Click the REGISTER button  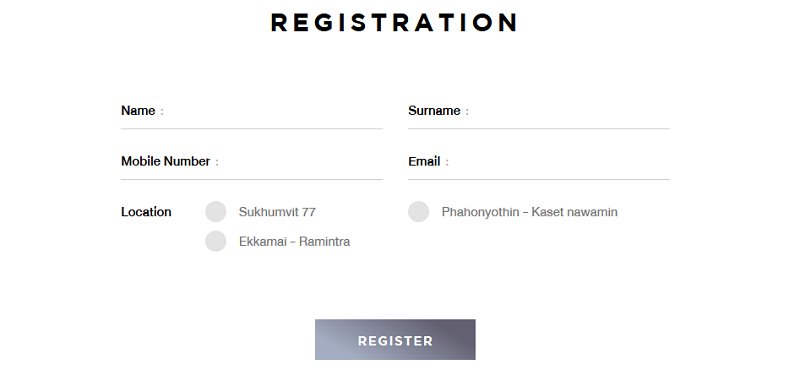395,340
